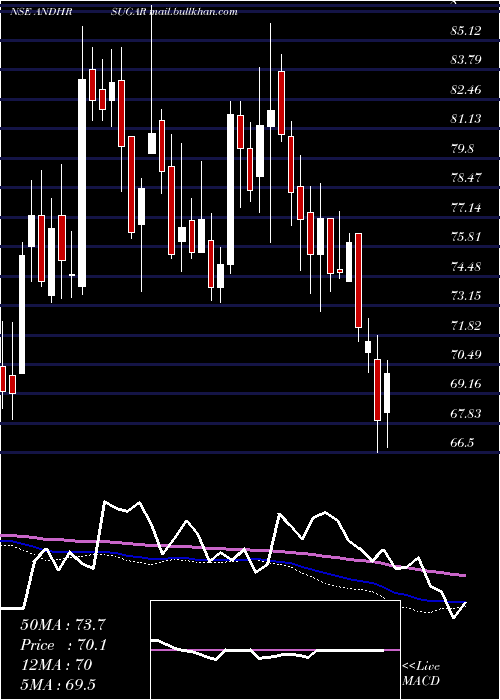Click the 73.15 price axis label

click(467, 296)
